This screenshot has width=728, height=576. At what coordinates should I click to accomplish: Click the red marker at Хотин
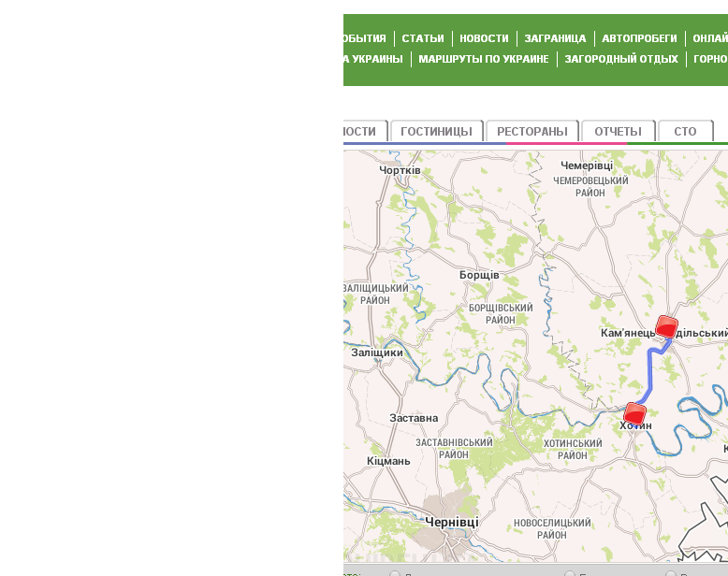click(x=635, y=412)
